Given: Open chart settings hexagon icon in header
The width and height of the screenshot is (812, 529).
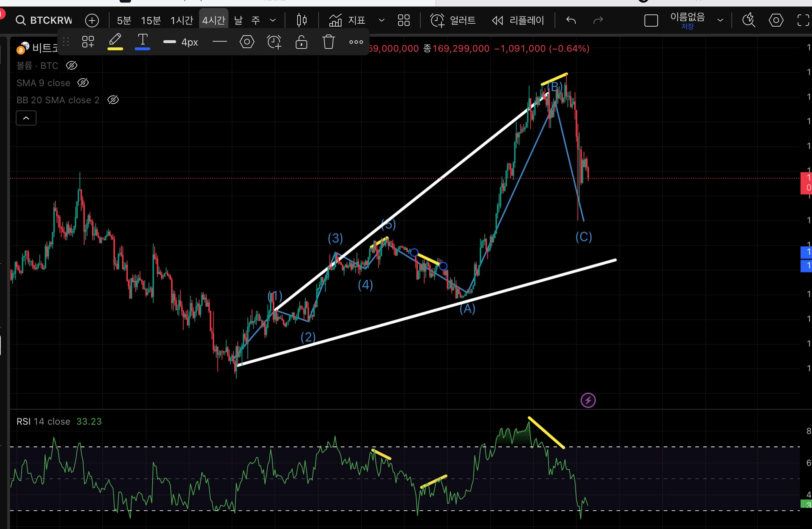Looking at the screenshot, I should [x=776, y=20].
